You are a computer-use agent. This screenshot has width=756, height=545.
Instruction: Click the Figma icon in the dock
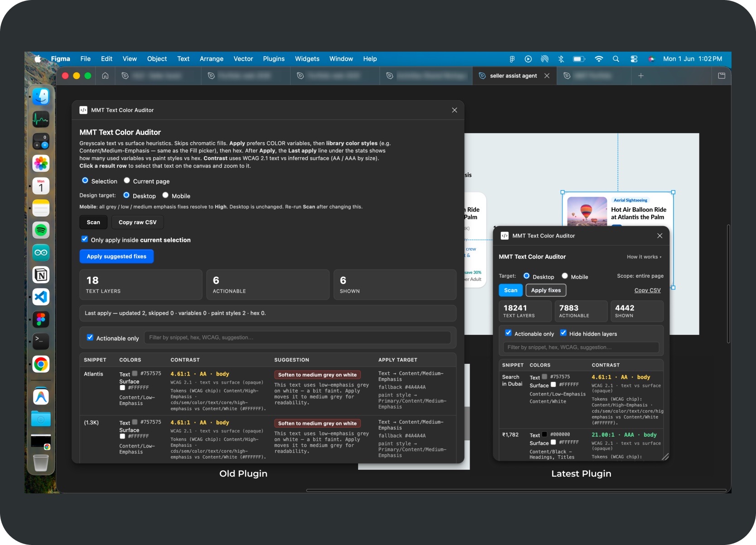click(x=41, y=319)
